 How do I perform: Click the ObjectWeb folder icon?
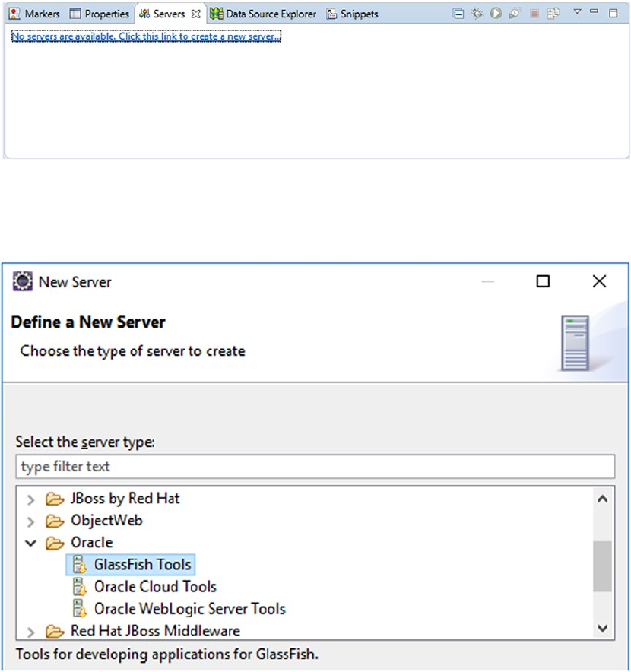point(55,521)
